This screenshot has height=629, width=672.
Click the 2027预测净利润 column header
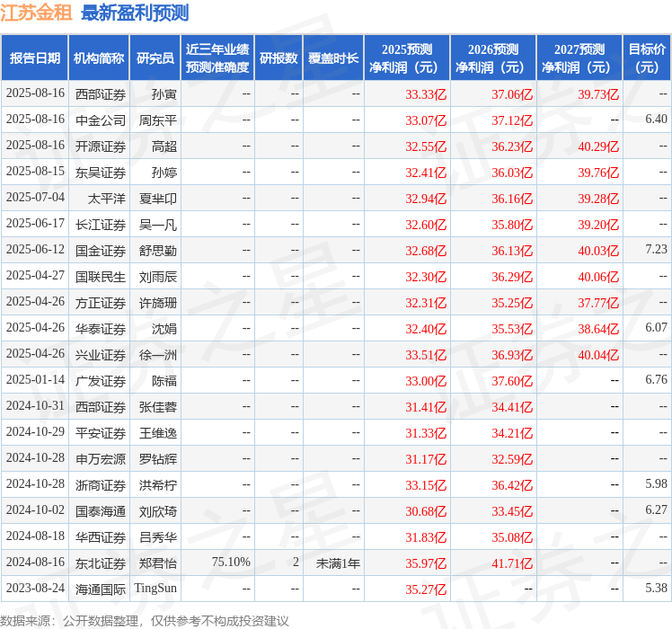coord(579,58)
